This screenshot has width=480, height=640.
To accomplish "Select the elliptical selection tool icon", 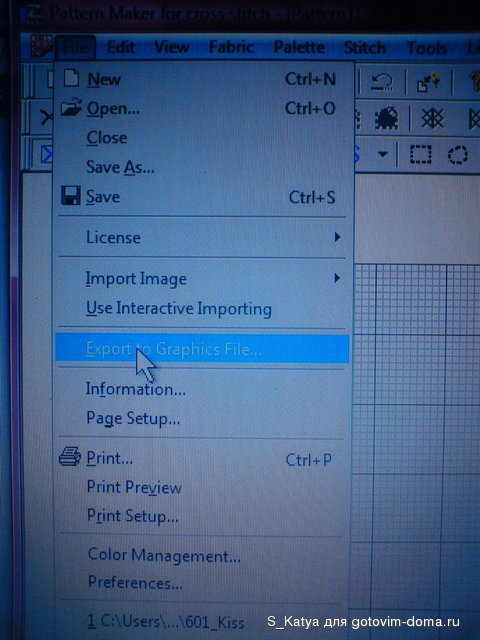I will click(x=458, y=155).
